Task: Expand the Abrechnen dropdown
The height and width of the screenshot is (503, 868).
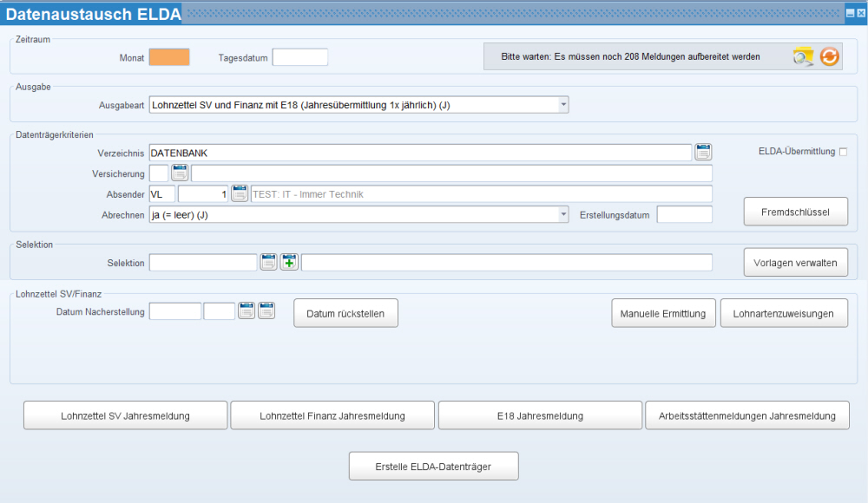Action: pos(563,215)
